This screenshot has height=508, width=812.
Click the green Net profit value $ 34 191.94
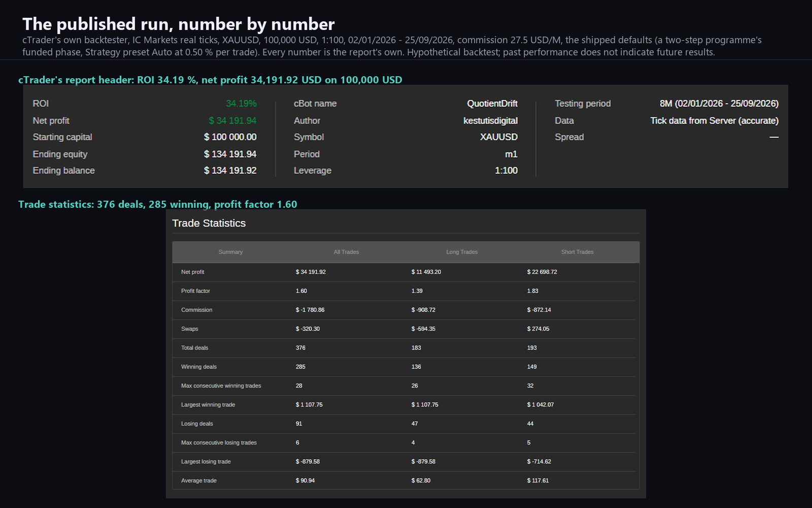232,120
